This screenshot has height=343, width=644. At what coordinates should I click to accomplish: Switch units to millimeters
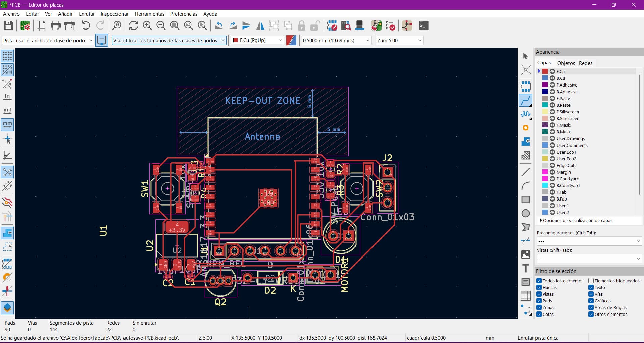(x=7, y=124)
